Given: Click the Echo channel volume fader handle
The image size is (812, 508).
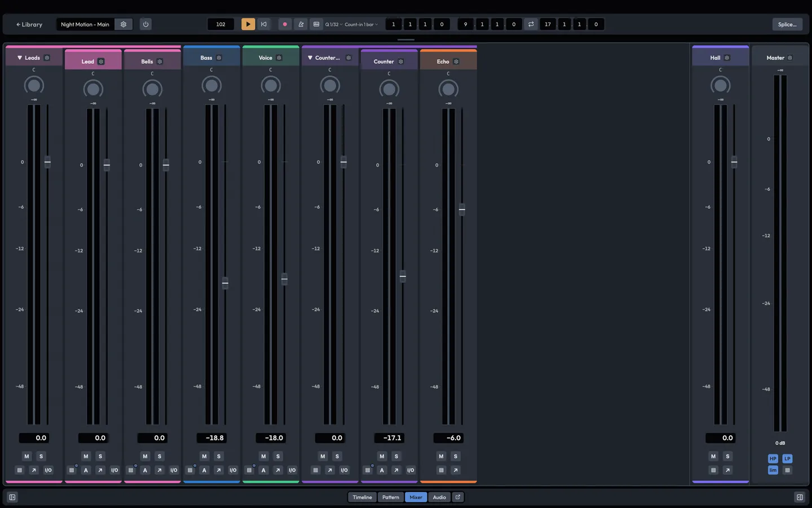Looking at the screenshot, I should tap(462, 209).
